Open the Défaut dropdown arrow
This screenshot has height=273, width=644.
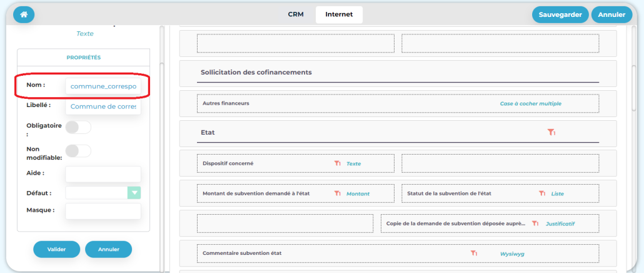coord(134,193)
